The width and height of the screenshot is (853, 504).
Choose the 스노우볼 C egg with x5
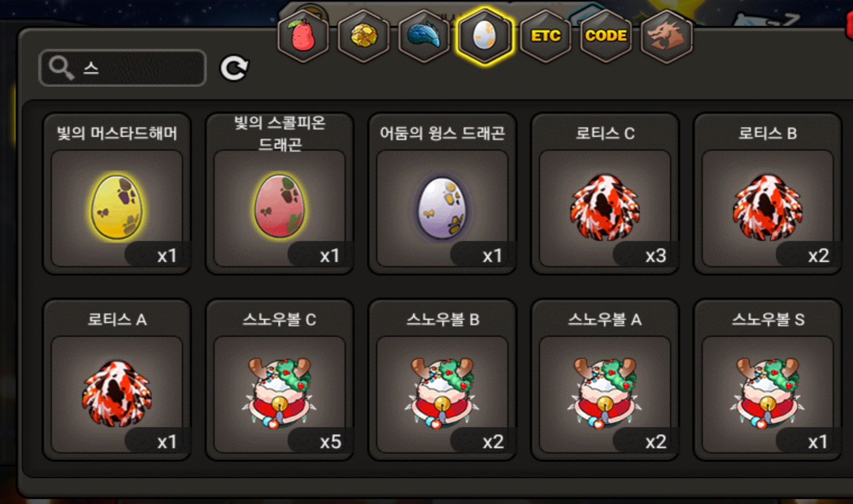coord(280,379)
